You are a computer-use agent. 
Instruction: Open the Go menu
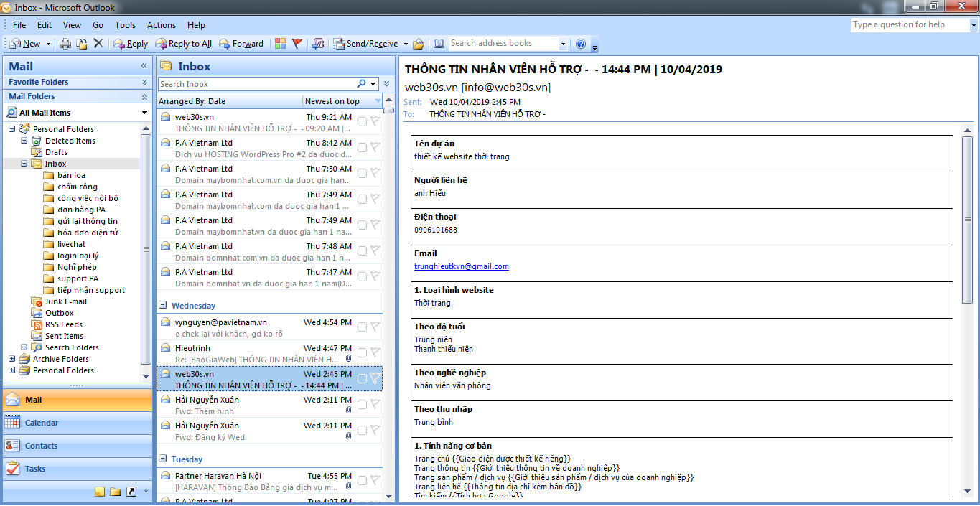coord(98,25)
